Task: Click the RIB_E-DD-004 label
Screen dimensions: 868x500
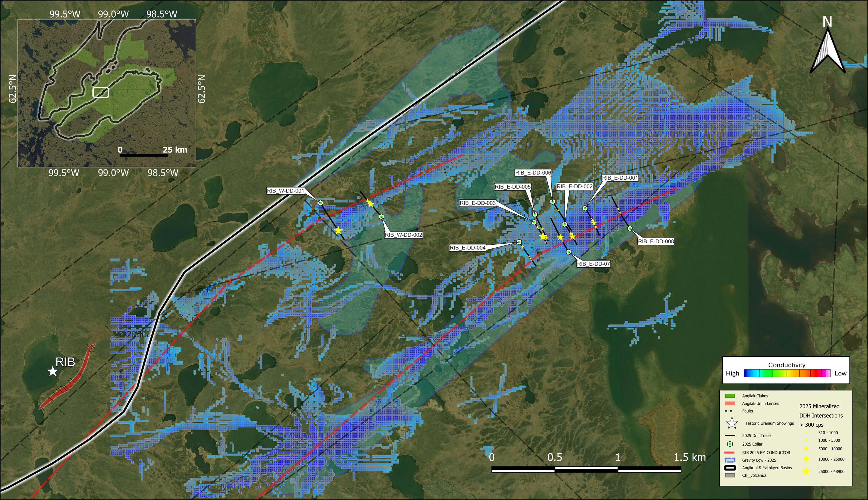Action: click(467, 248)
